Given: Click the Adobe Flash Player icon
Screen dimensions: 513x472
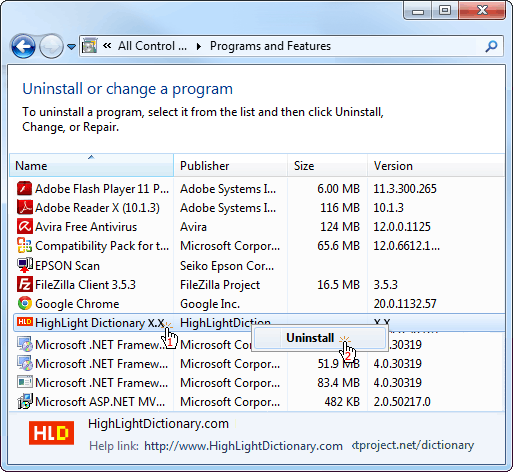Looking at the screenshot, I should pyautogui.click(x=24, y=188).
